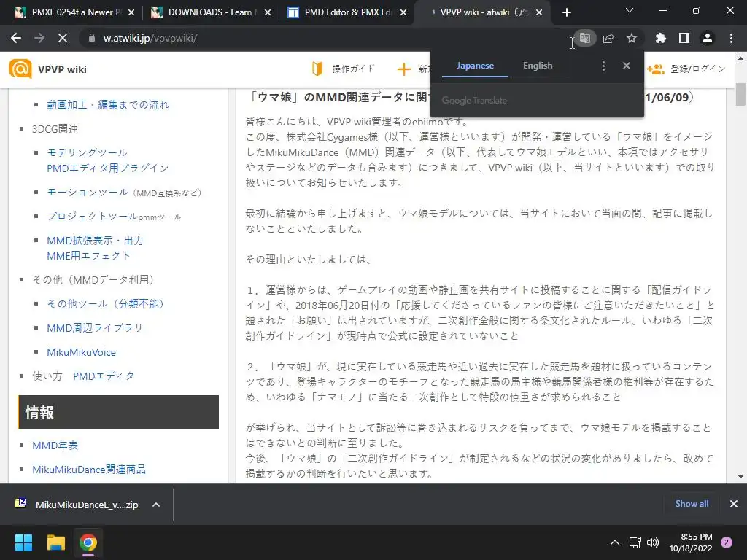Click 登録/ログイン text link
747x560 pixels.
click(x=698, y=69)
